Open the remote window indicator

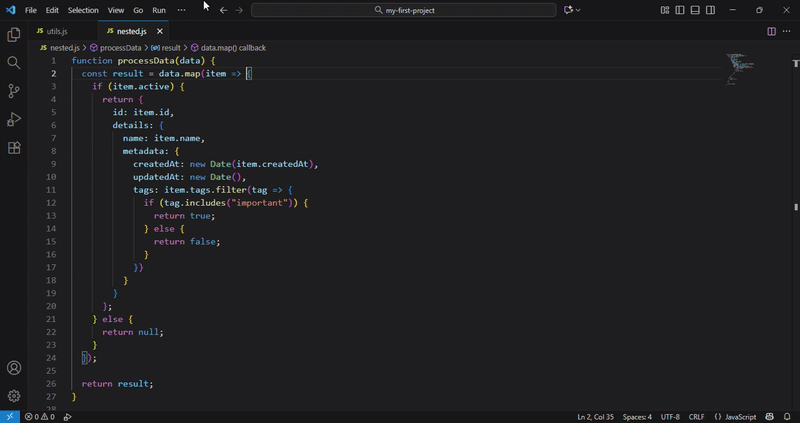click(10, 417)
